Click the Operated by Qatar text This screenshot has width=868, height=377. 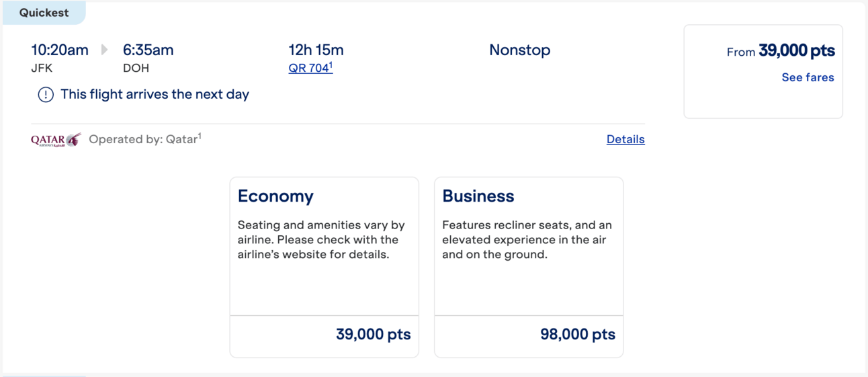(x=145, y=139)
